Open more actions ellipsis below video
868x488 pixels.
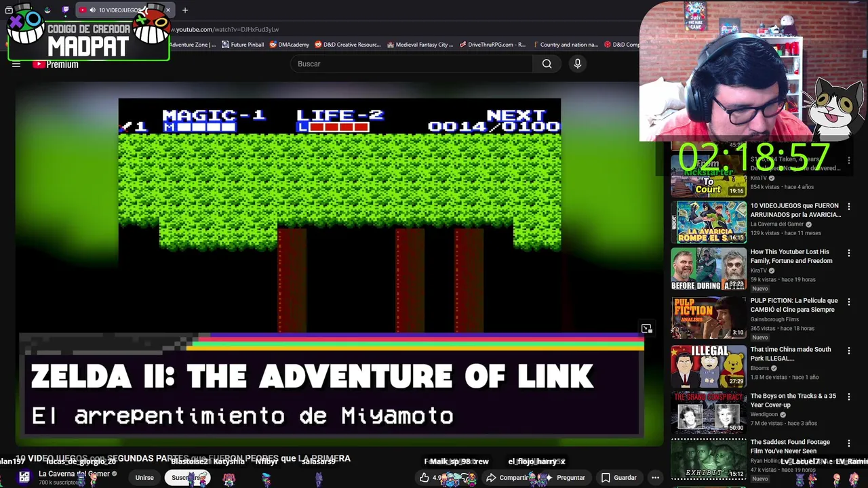pyautogui.click(x=655, y=478)
